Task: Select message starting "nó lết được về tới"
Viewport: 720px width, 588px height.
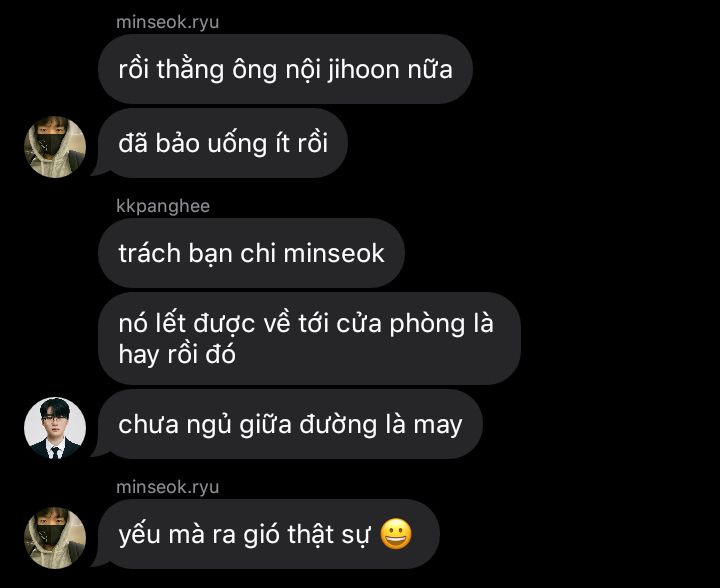Action: point(309,339)
